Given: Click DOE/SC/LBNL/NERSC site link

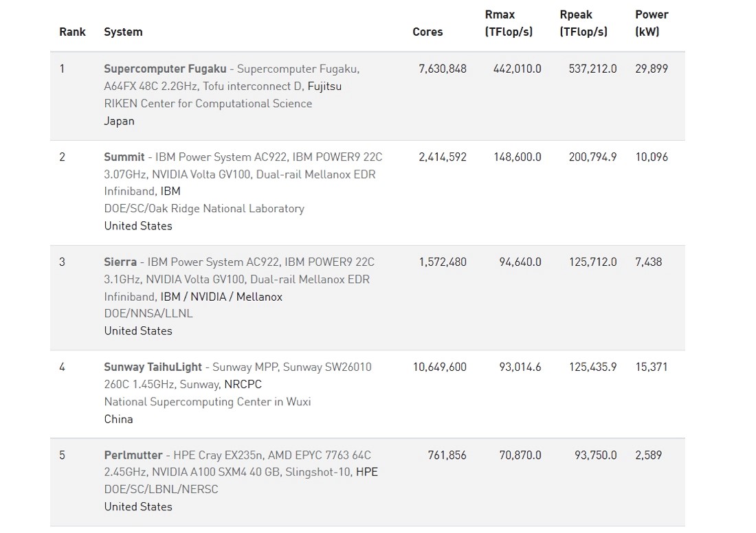Looking at the screenshot, I should coord(161,490).
